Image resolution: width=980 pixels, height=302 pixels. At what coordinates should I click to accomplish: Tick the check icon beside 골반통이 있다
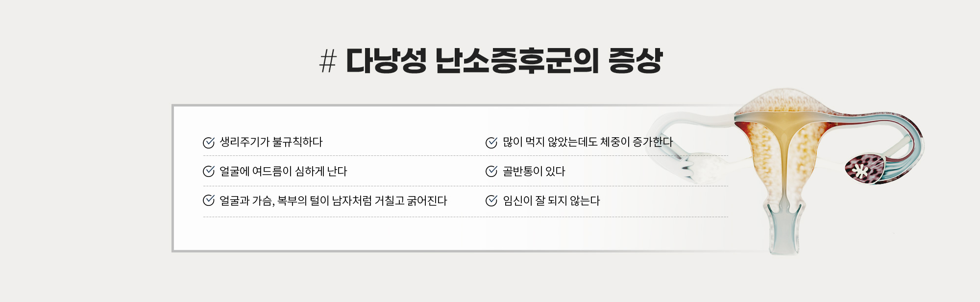coord(491,171)
